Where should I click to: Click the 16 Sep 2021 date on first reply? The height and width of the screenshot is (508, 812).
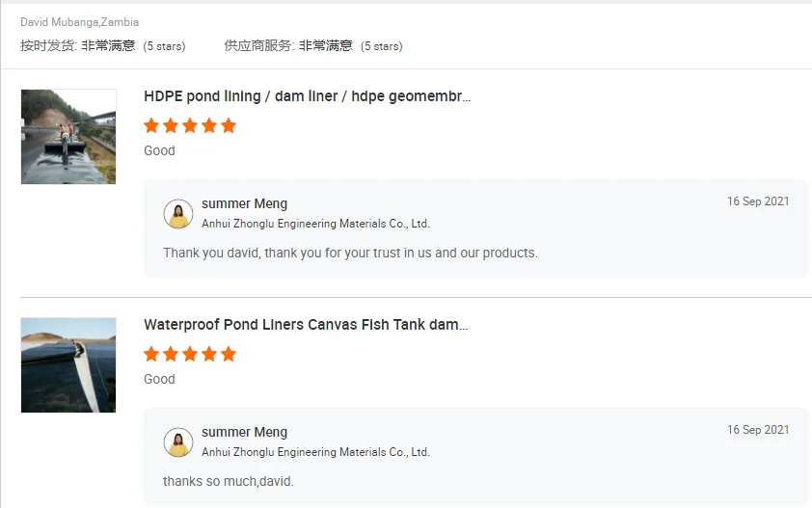(x=758, y=201)
